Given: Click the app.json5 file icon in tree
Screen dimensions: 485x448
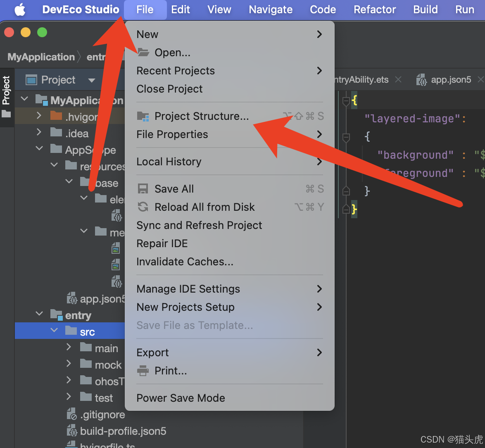Looking at the screenshot, I should click(x=72, y=298).
